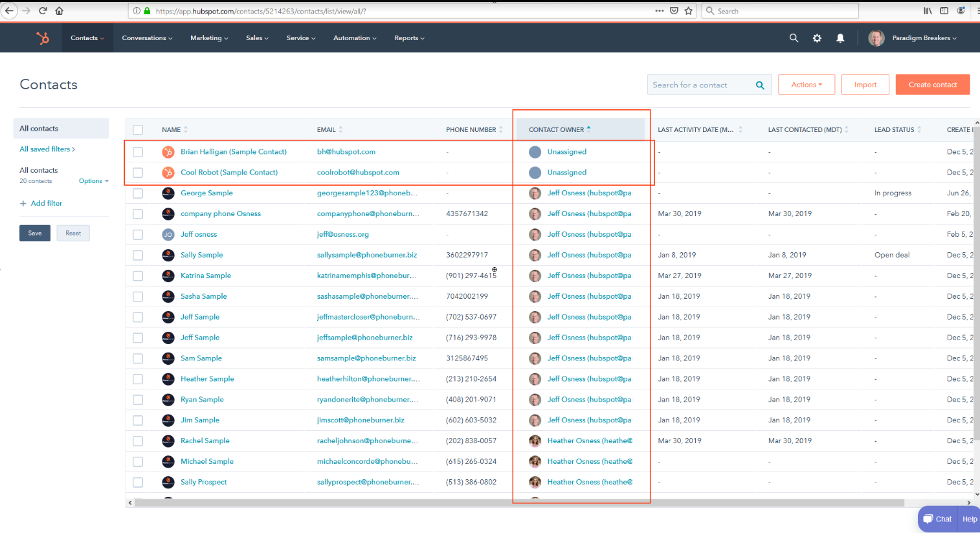This screenshot has width=980, height=533.
Task: Click the browser back arrow
Action: 9,11
